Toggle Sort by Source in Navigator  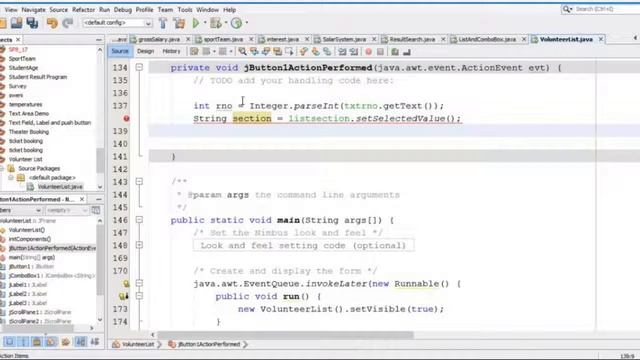click(95, 342)
